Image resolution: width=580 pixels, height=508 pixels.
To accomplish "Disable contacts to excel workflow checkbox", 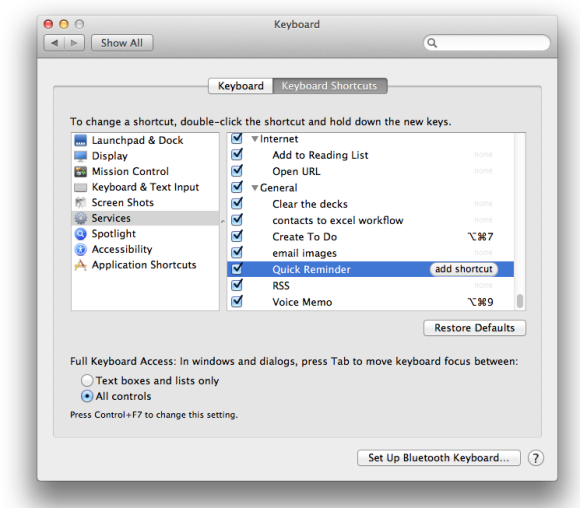I will 237,219.
